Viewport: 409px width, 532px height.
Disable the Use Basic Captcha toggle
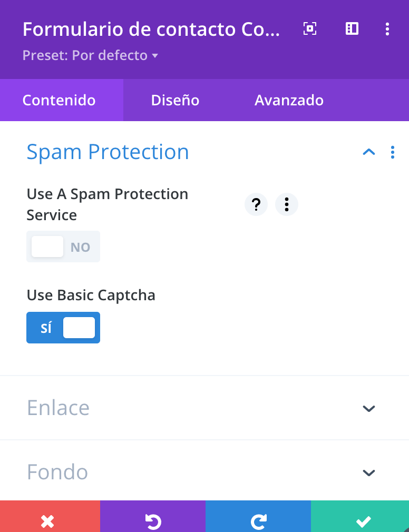pyautogui.click(x=63, y=328)
